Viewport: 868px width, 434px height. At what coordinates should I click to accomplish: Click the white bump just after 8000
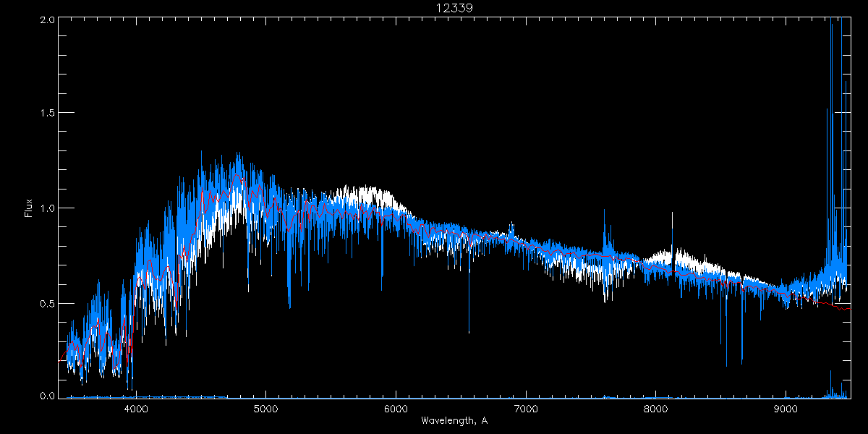(662, 257)
